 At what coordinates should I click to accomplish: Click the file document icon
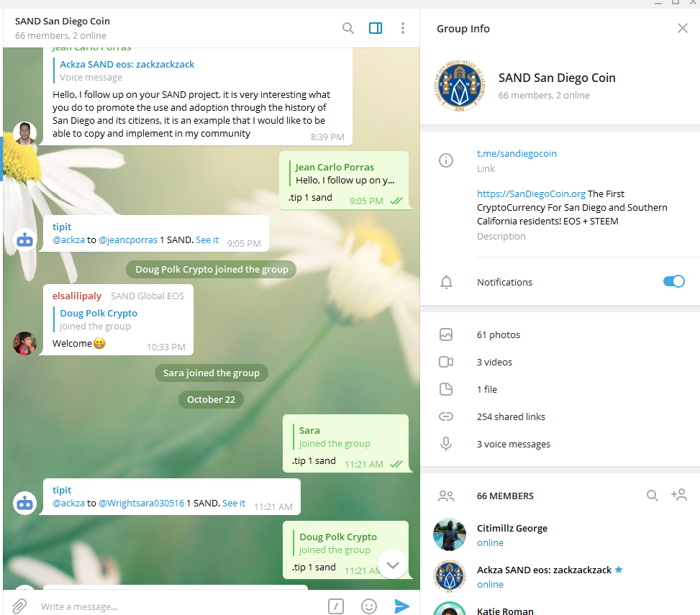pos(446,389)
